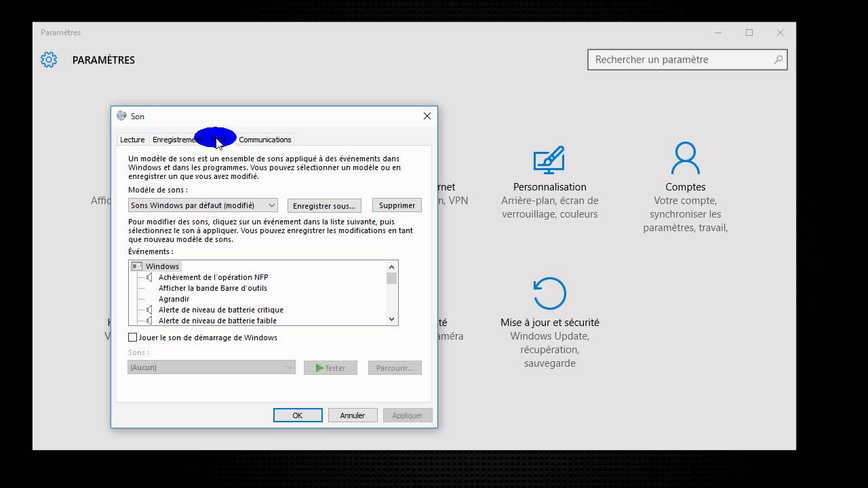Select the Agrandir event
This screenshot has width=868, height=488.
174,299
